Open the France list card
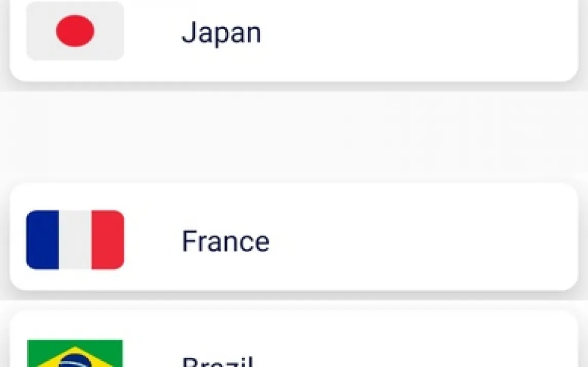This screenshot has height=367, width=588. (x=294, y=237)
